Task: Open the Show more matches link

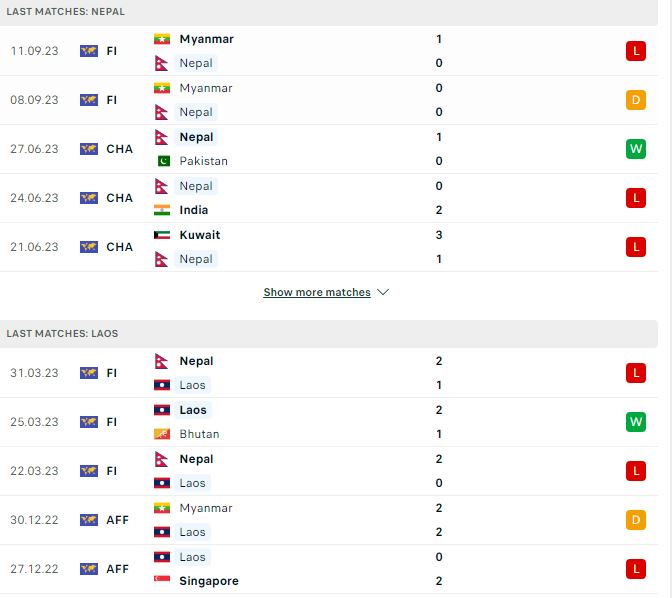Action: (x=317, y=292)
